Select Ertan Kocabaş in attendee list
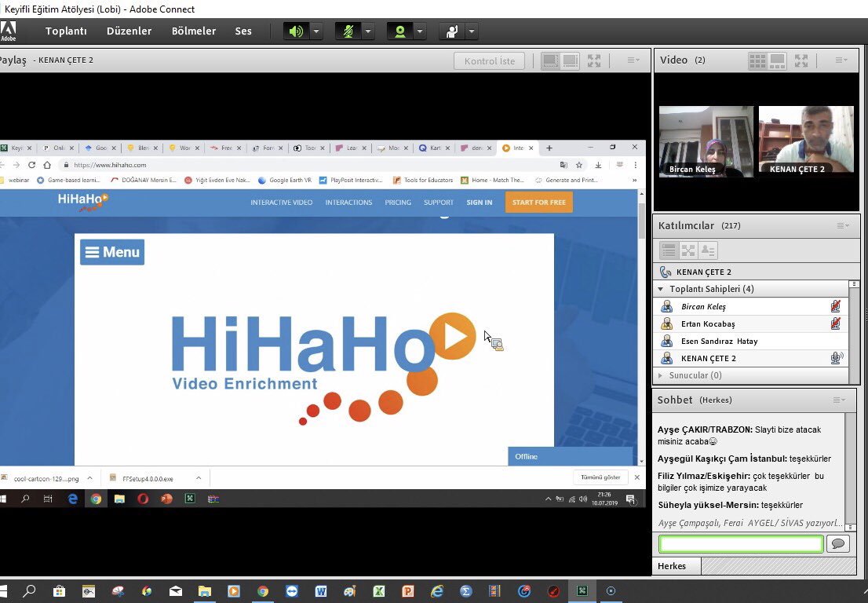The height and width of the screenshot is (603, 868). [750, 323]
